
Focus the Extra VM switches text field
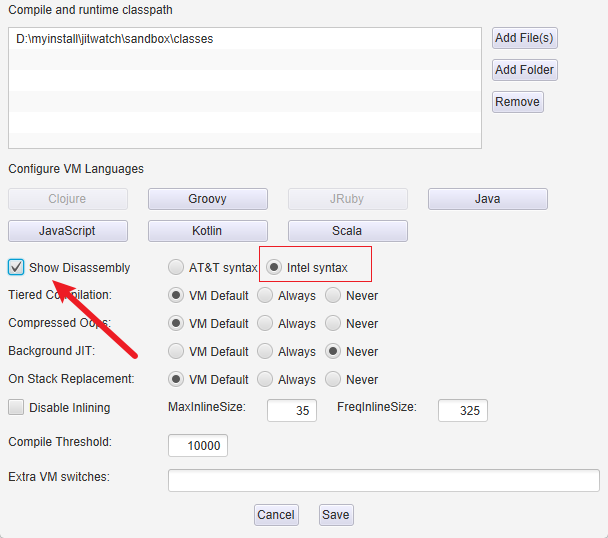point(383,480)
